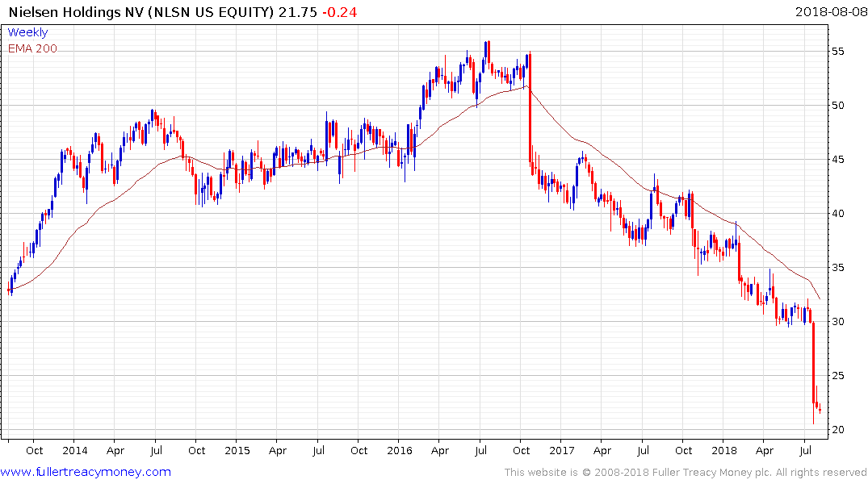The image size is (868, 484).
Task: Click the current price 21.75
Action: tap(298, 11)
